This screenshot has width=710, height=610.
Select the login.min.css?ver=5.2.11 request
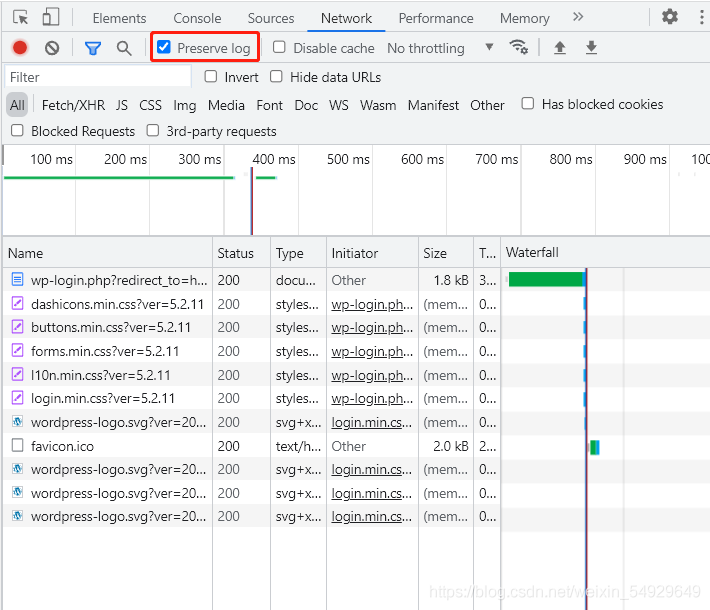(103, 399)
